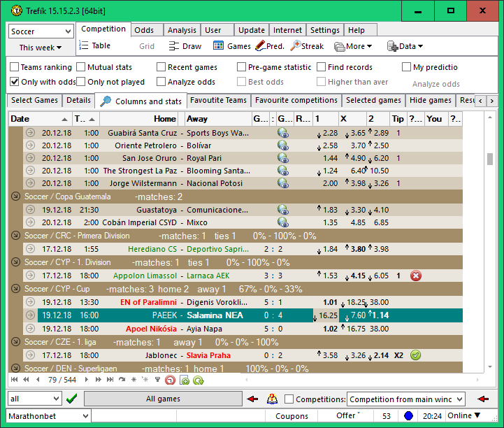Open Pred. predictions tool
504x428 pixels.
[260, 46]
